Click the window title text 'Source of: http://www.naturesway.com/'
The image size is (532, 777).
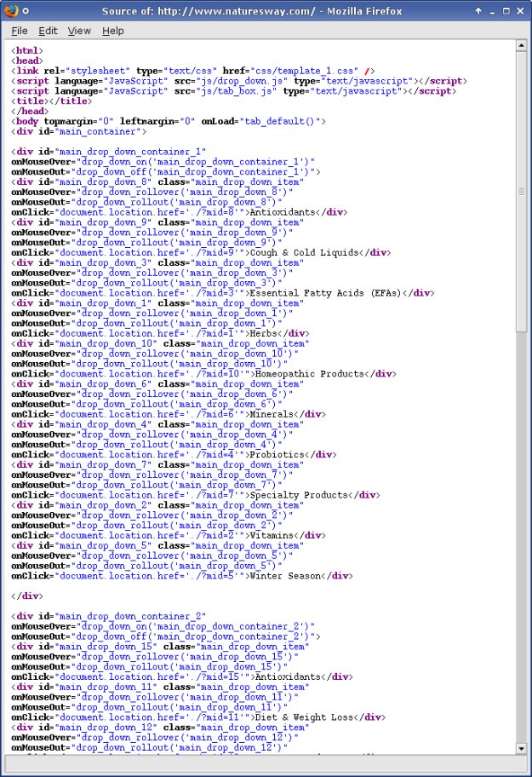209,11
